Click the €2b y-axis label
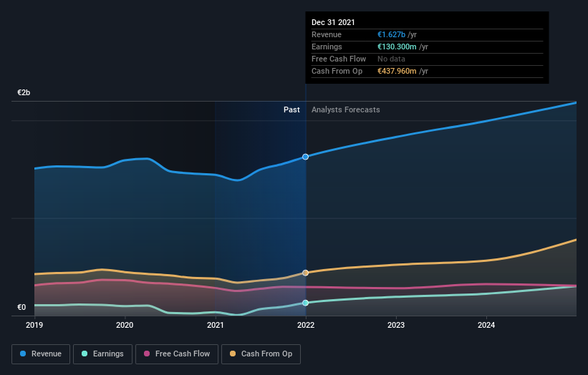This screenshot has width=588, height=375. tap(24, 92)
